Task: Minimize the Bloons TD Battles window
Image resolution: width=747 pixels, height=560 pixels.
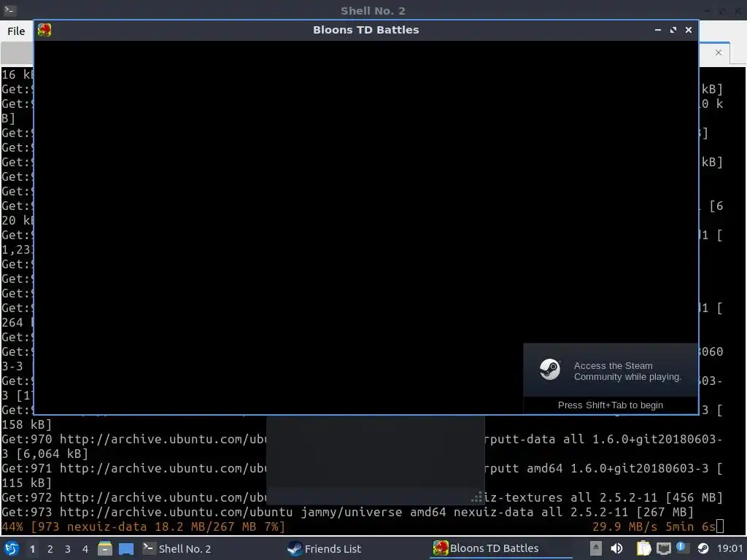Action: click(658, 30)
